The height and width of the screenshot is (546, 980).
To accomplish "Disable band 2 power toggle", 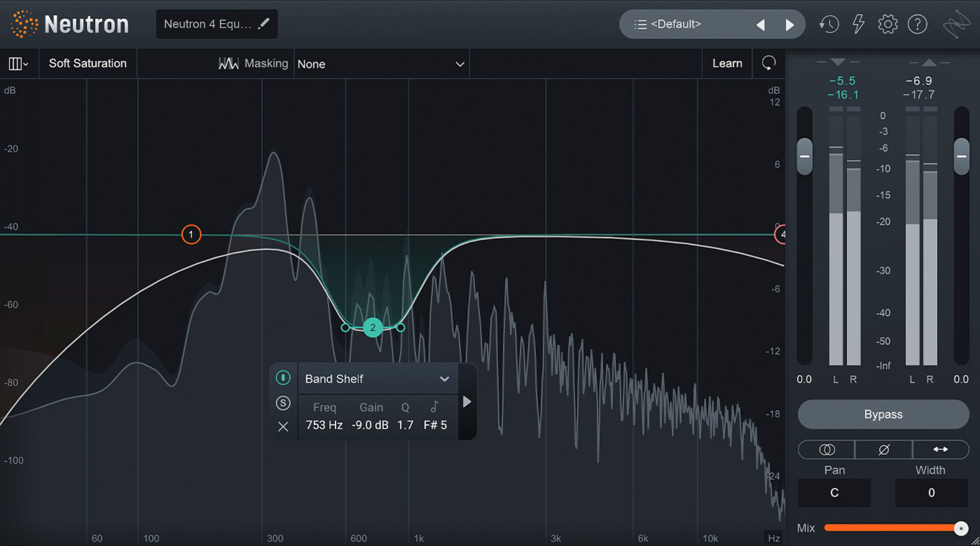I will tap(283, 378).
